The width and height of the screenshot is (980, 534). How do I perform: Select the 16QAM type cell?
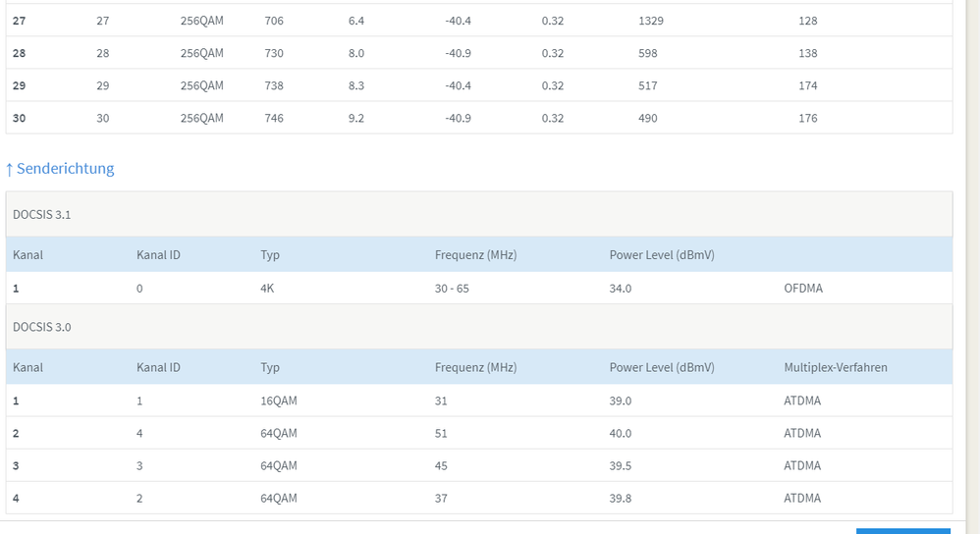point(279,400)
